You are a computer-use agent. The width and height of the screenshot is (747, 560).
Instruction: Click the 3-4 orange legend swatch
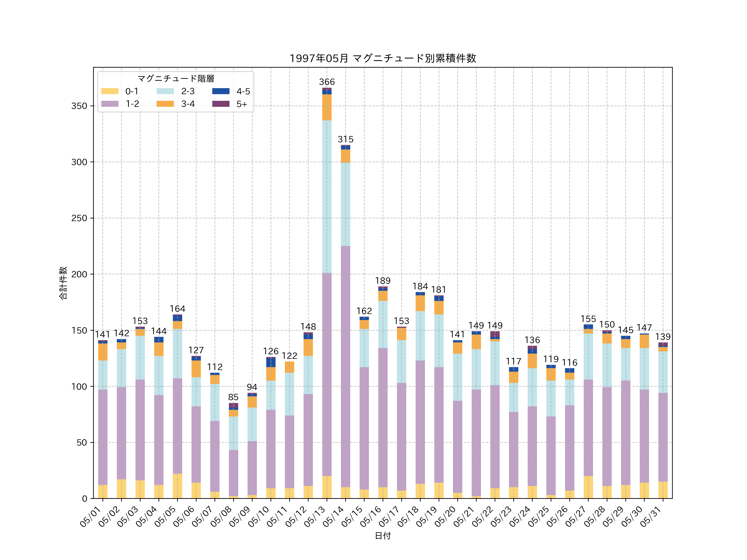tap(165, 104)
